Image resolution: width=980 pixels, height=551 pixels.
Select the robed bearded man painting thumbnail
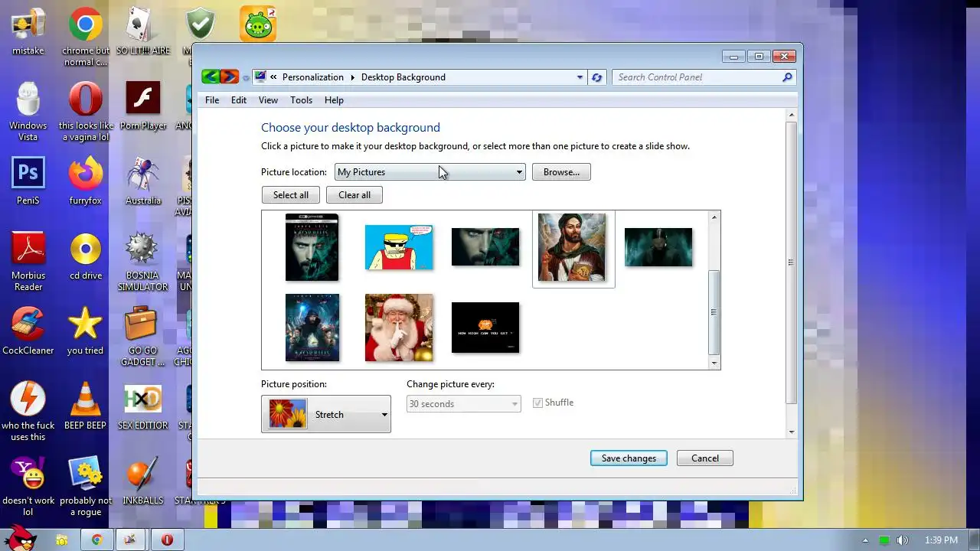(572, 247)
